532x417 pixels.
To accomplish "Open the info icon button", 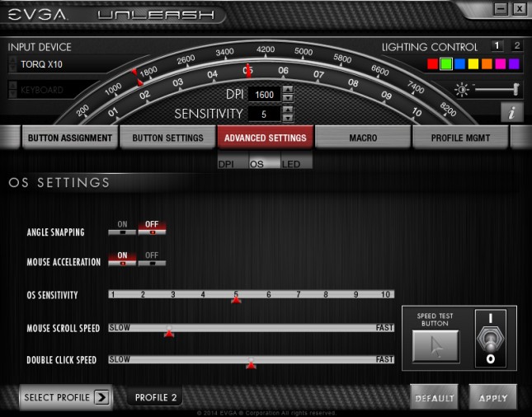I will (511, 112).
